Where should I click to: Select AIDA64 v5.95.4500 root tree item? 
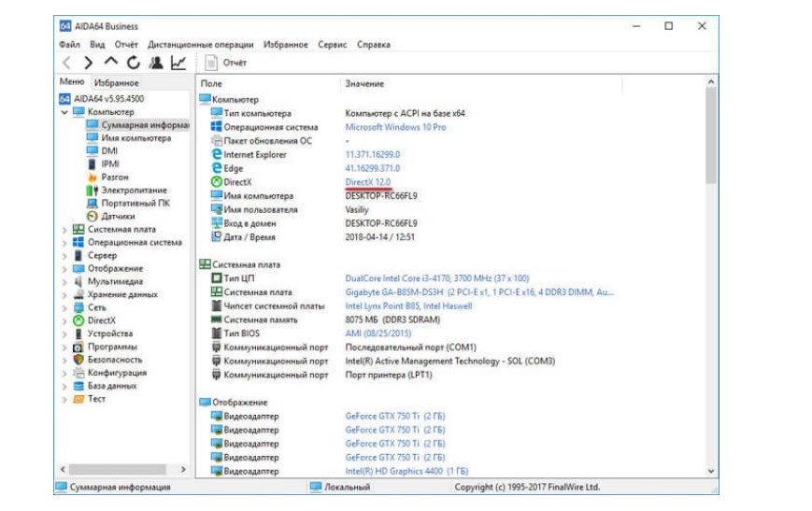coord(108,98)
